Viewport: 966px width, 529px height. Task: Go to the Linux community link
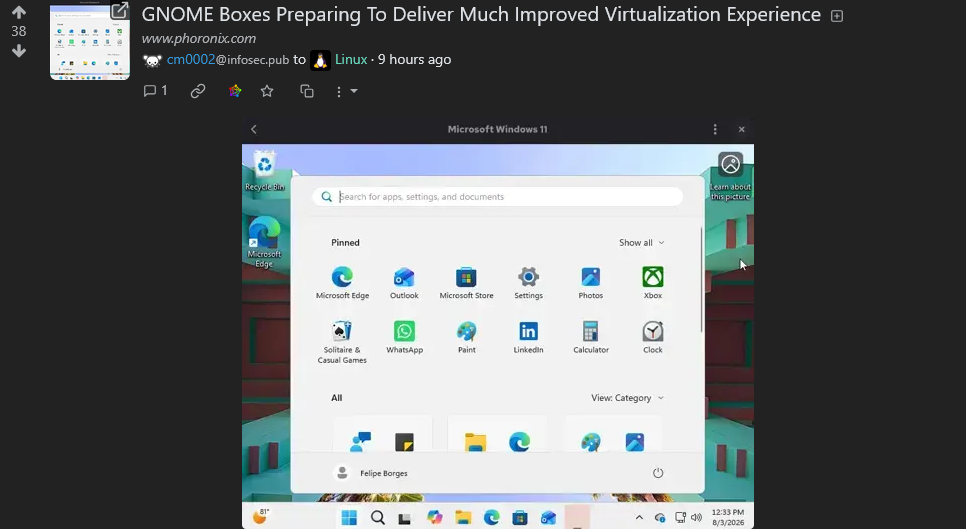[x=351, y=60]
